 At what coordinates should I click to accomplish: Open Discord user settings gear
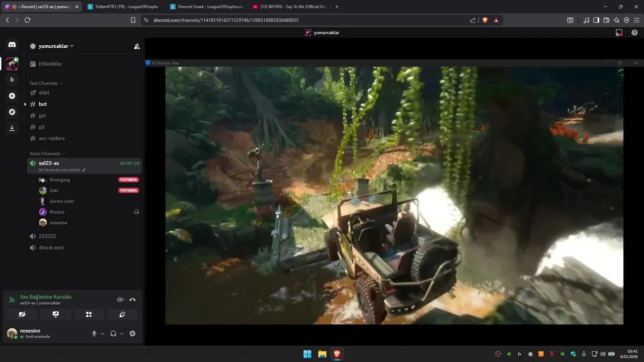click(132, 333)
